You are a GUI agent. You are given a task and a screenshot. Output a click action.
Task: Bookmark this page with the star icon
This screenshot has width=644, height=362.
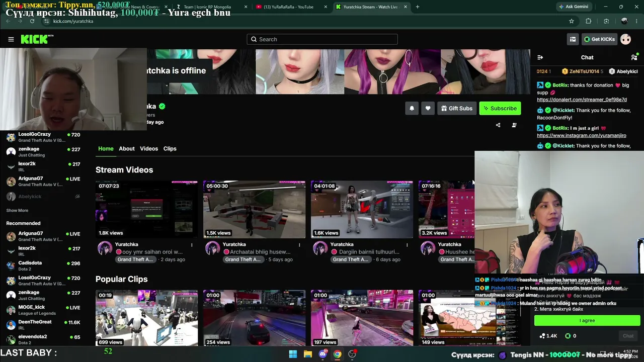(572, 21)
